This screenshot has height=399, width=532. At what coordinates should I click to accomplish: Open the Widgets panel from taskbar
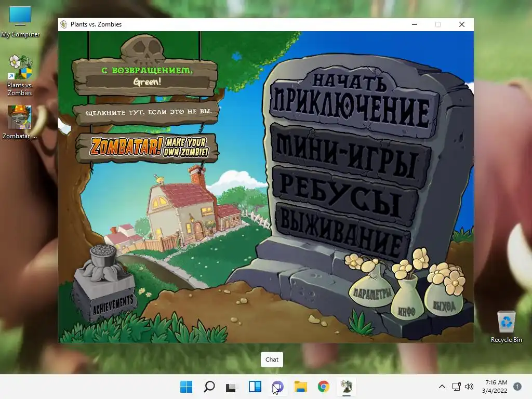pyautogui.click(x=255, y=387)
